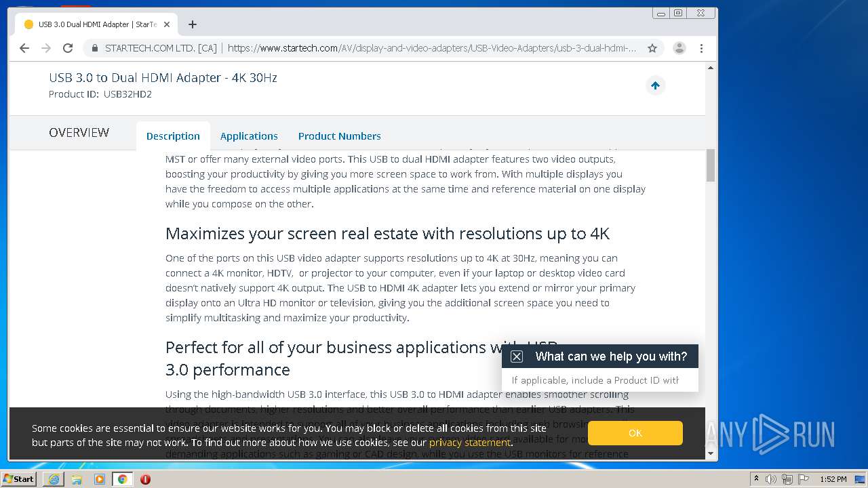Click the browser forward arrow
The image size is (868, 488).
coord(46,48)
